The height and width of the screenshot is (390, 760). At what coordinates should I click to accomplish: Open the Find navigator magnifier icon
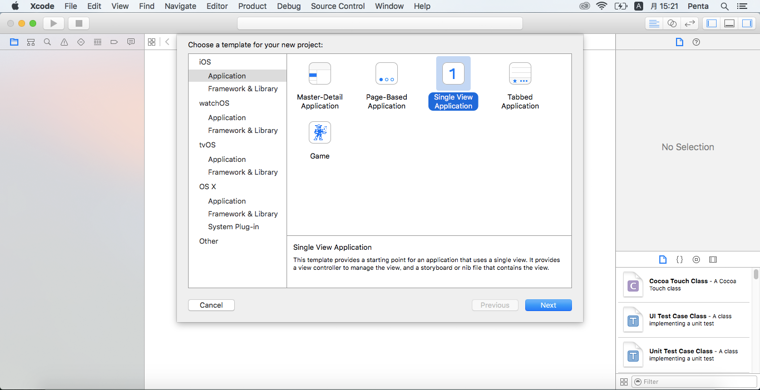[48, 42]
